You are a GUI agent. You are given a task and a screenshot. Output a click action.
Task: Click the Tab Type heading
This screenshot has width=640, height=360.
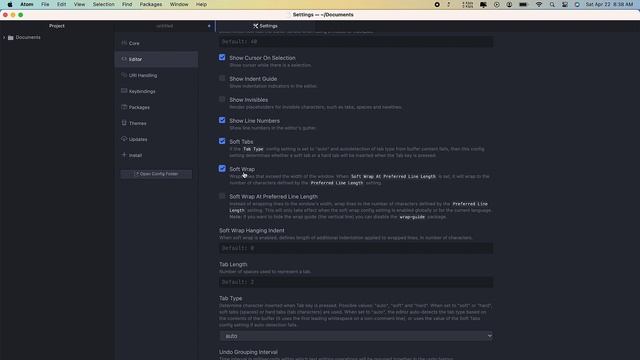pos(231,298)
